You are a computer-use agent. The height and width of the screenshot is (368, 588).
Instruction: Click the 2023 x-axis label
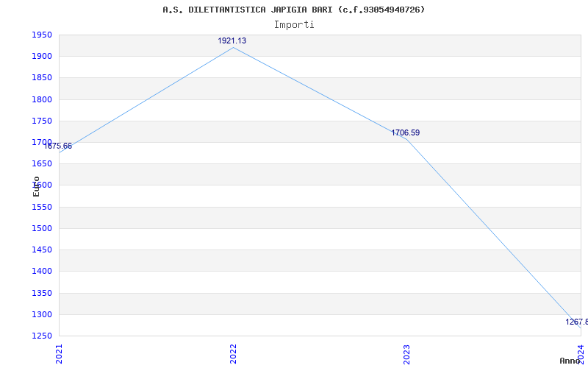[x=407, y=354]
